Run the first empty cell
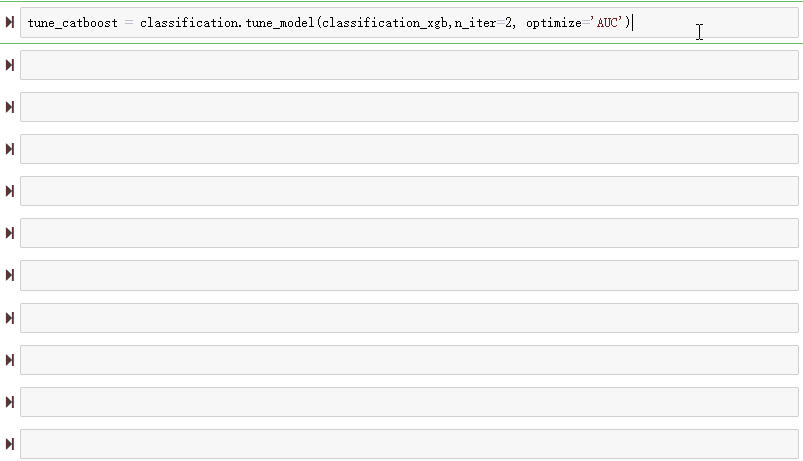 pyautogui.click(x=9, y=65)
